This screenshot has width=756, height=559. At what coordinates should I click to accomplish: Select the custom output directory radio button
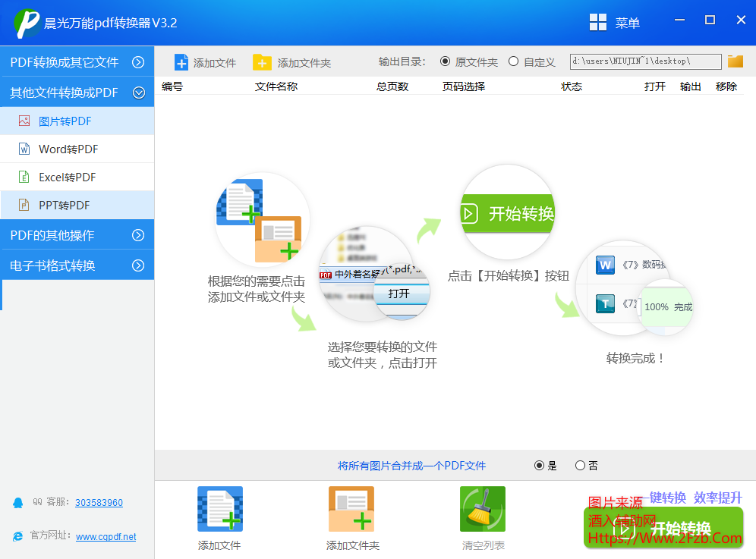(x=514, y=62)
